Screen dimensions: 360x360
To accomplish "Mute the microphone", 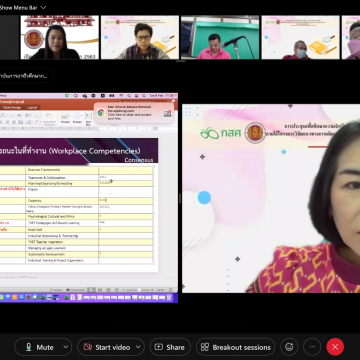I will [39, 347].
